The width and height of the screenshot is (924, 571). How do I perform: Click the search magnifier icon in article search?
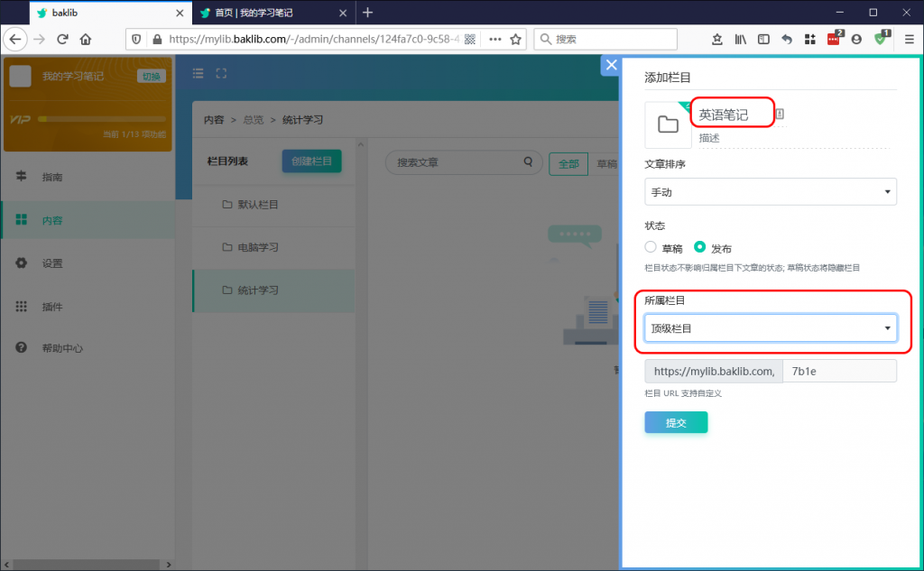528,162
